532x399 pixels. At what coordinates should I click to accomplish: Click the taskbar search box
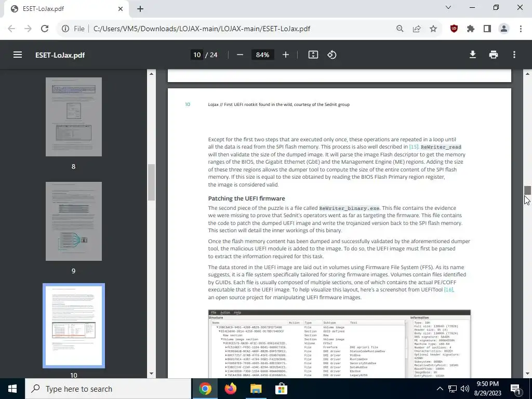coord(108,389)
